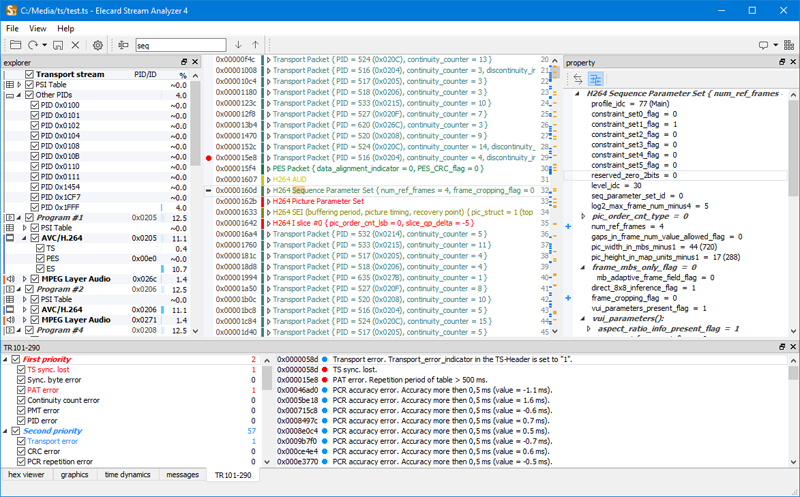Toggle the PAT error checkbox
The width and height of the screenshot is (800, 497).
(21, 390)
